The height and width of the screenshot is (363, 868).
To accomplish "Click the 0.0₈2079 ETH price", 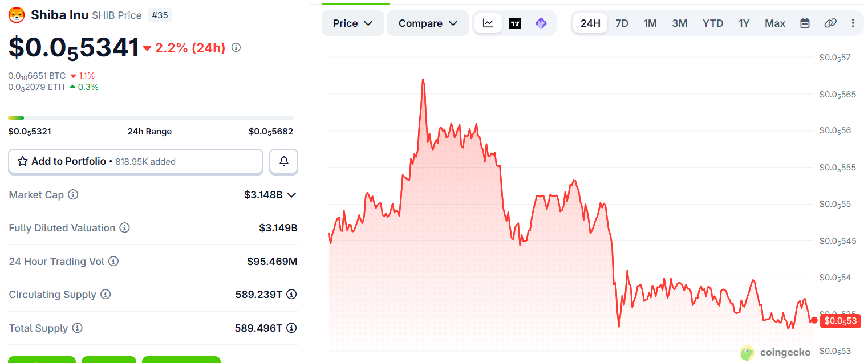I will coord(36,87).
